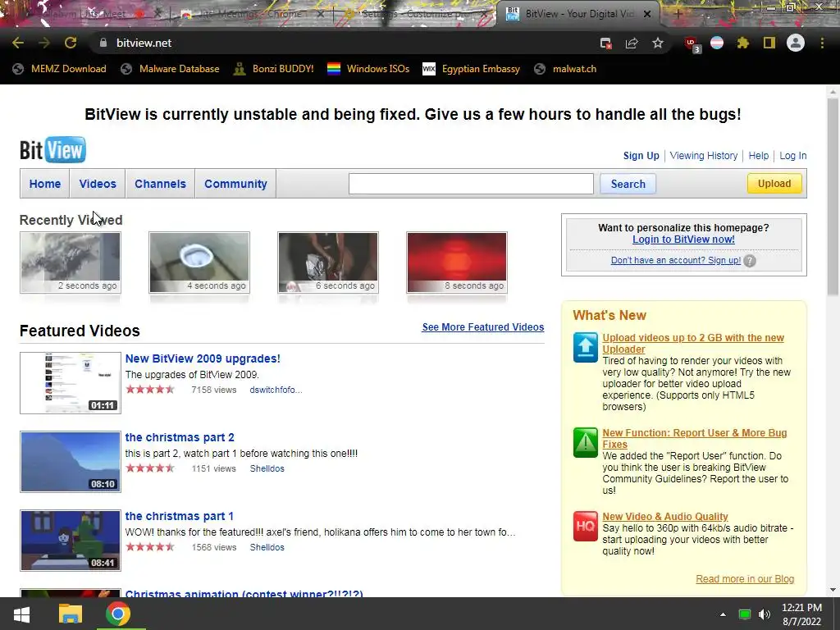
Task: Go back with the browser back arrow
Action: (x=18, y=43)
